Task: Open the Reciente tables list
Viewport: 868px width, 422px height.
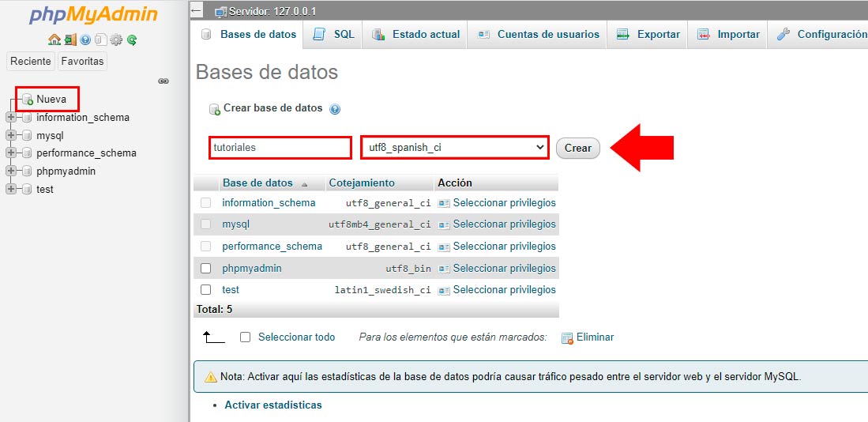Action: [31, 62]
